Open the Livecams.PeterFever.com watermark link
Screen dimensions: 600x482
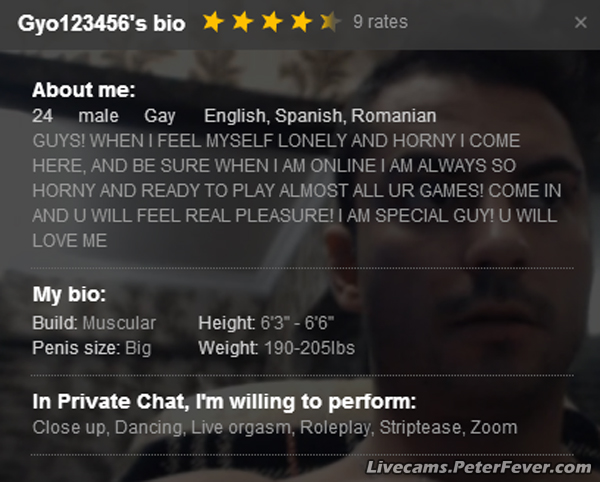(x=479, y=467)
